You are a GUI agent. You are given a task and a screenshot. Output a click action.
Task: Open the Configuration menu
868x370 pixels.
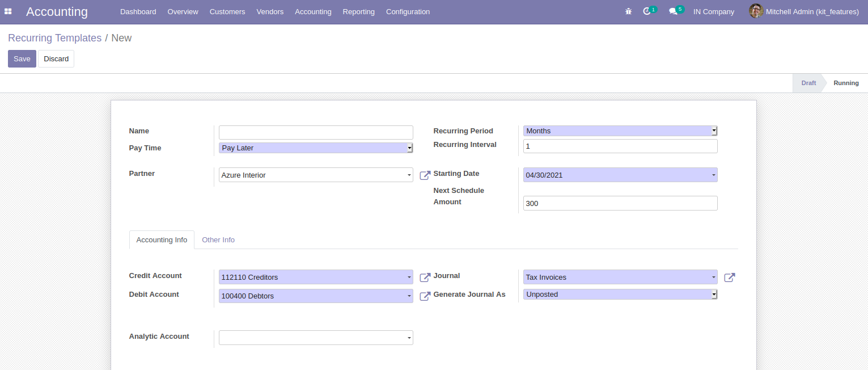[408, 12]
